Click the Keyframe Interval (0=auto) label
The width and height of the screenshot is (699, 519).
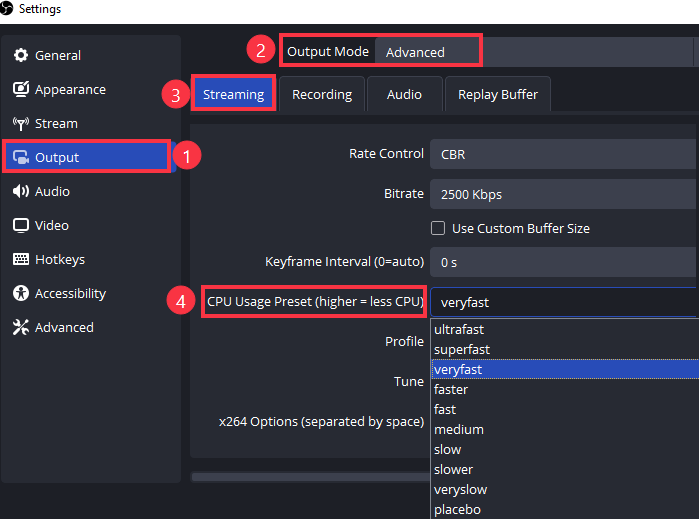tap(345, 261)
